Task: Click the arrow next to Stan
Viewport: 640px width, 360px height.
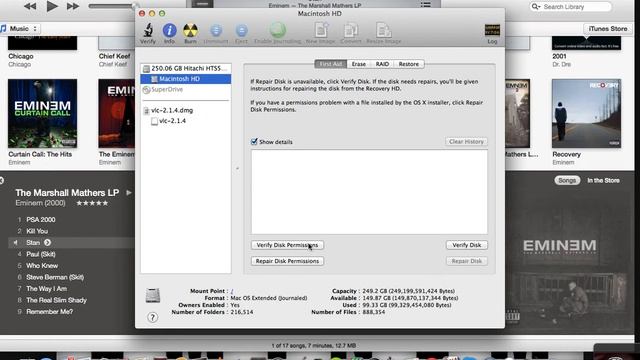Action: (47, 242)
